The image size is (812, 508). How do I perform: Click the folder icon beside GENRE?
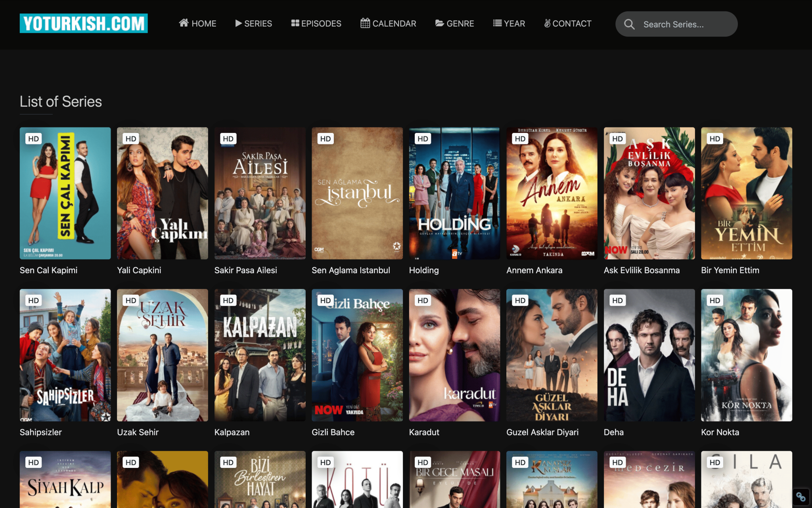[x=439, y=23]
